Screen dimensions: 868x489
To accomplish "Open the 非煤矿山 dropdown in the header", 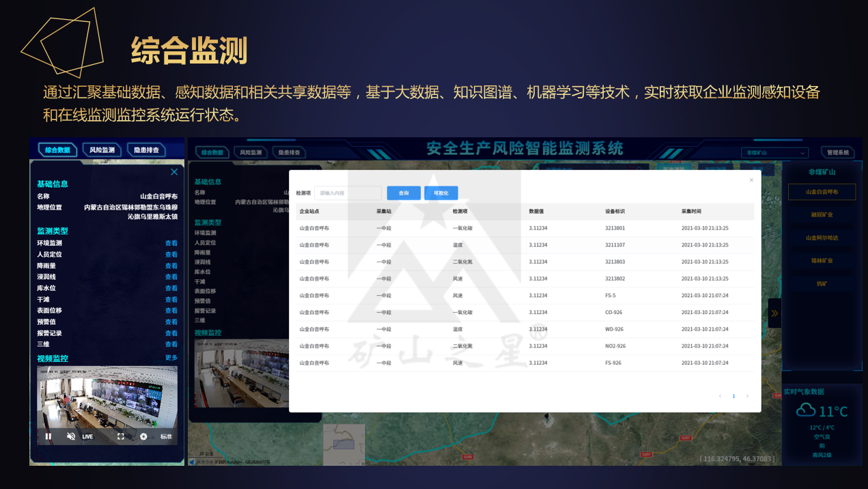I will [774, 153].
